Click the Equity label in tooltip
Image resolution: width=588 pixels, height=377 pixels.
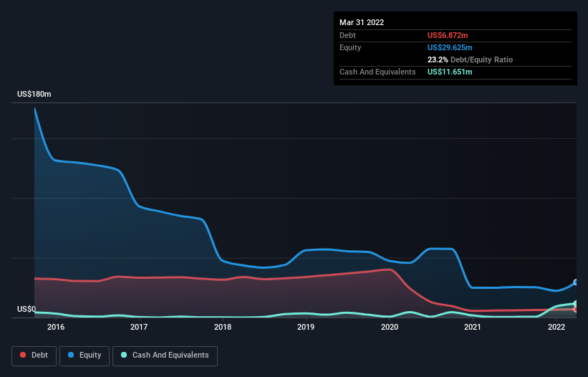350,47
